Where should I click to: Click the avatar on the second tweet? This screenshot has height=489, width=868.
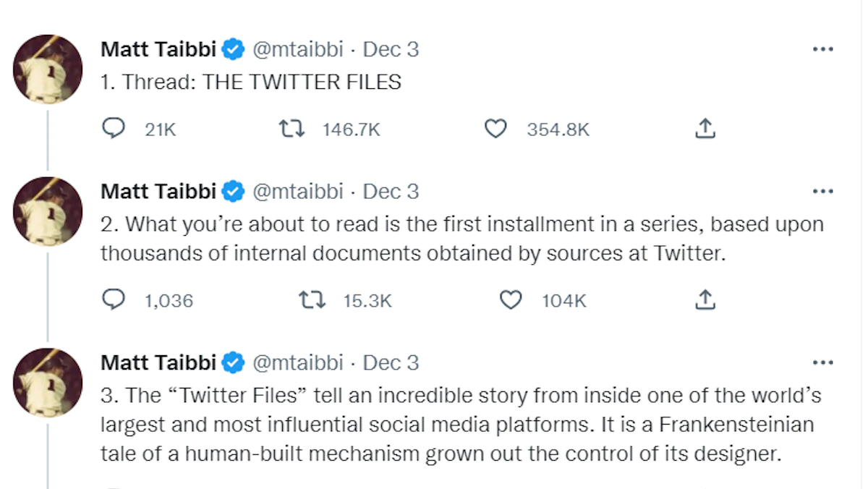(x=48, y=211)
